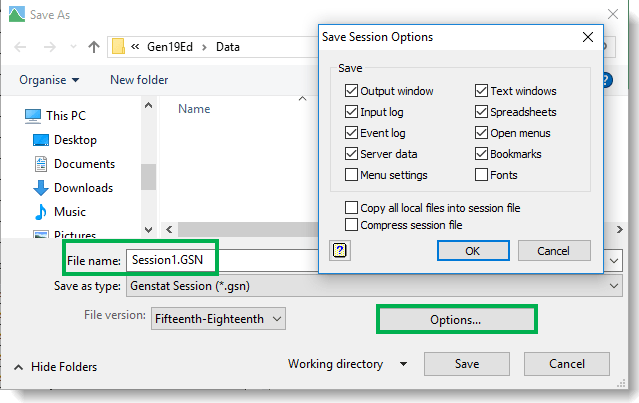639x403 pixels.
Task: Click the Up one level arrow
Action: tap(93, 46)
